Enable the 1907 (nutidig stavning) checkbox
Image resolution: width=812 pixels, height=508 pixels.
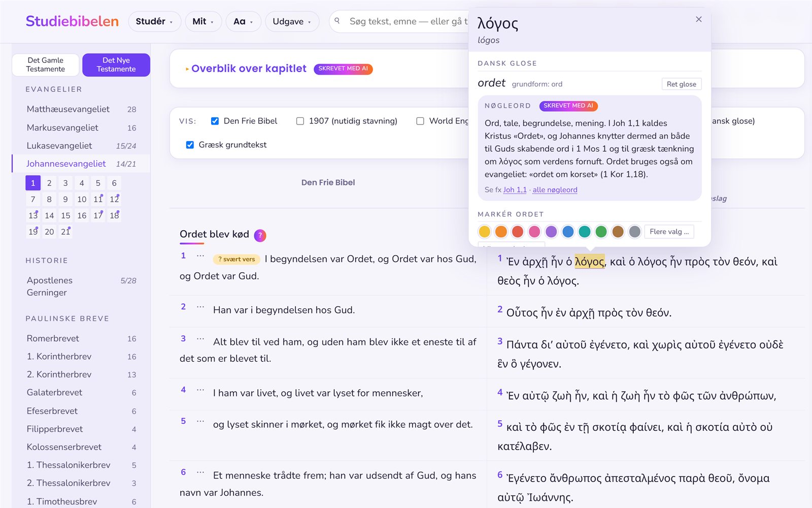pos(300,121)
